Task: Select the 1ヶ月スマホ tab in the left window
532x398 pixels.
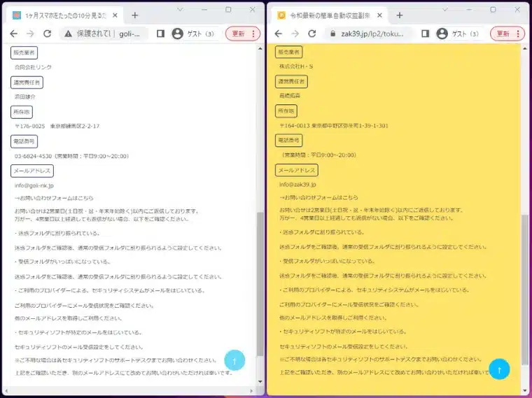Action: 64,15
